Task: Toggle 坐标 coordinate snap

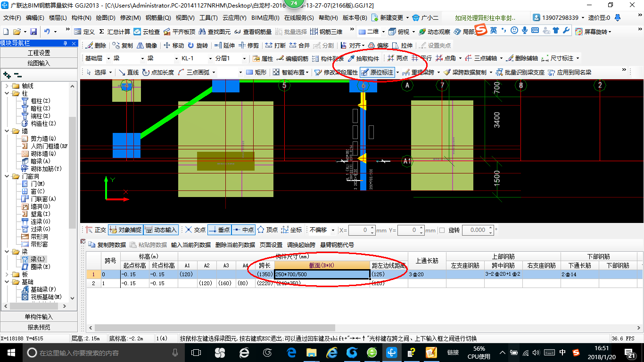Action: (x=291, y=230)
